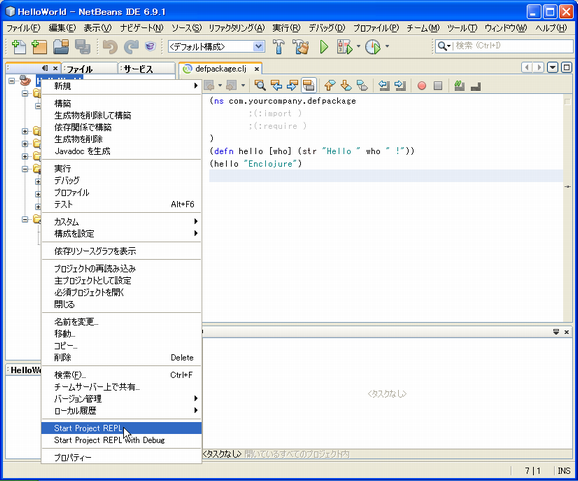Image resolution: width=578 pixels, height=481 pixels.
Task: Expand the ローカル履歴 submenu
Action: coord(122,410)
